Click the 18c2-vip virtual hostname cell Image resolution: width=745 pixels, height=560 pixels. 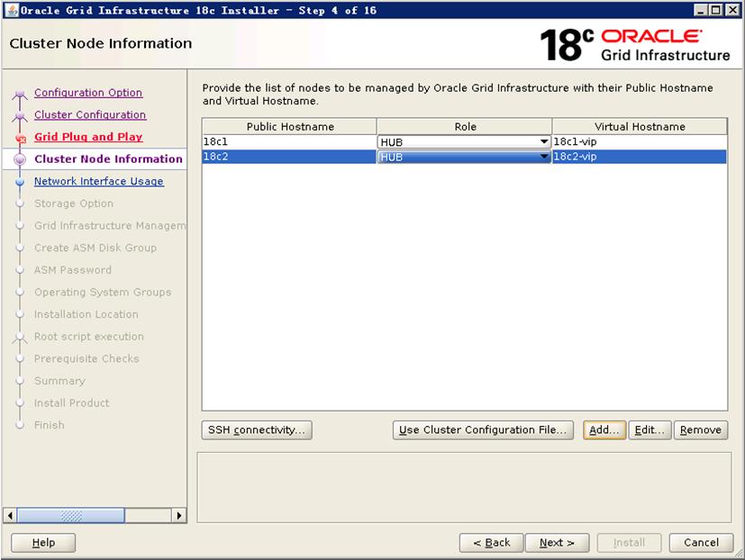[640, 157]
